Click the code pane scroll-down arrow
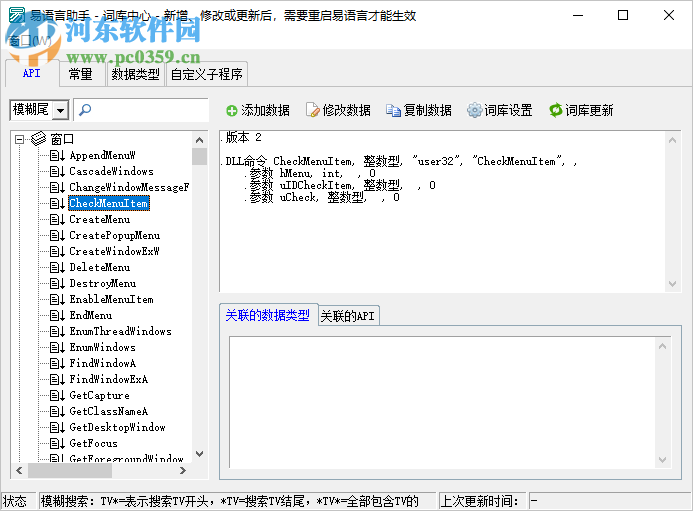693x511 pixels. [672, 284]
